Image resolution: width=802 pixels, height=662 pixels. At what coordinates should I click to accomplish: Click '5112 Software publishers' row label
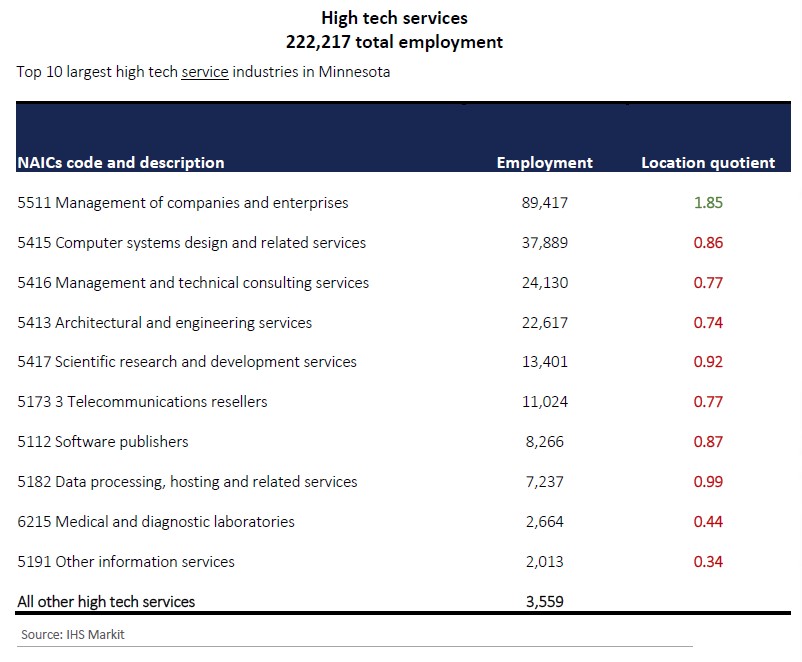point(103,442)
